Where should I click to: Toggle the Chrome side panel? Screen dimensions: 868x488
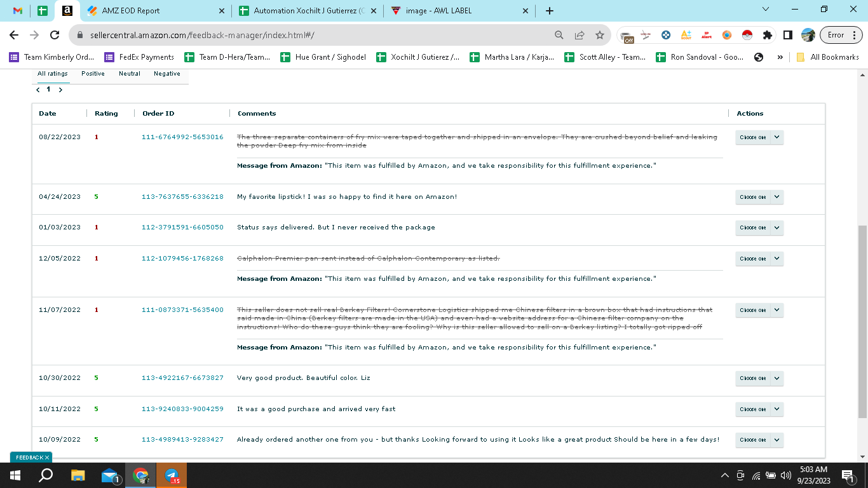(788, 35)
